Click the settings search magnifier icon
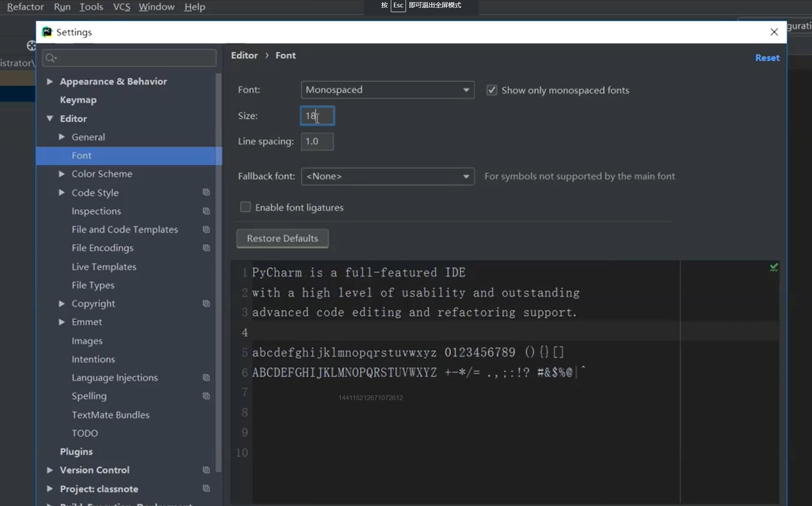The image size is (812, 506). point(50,58)
